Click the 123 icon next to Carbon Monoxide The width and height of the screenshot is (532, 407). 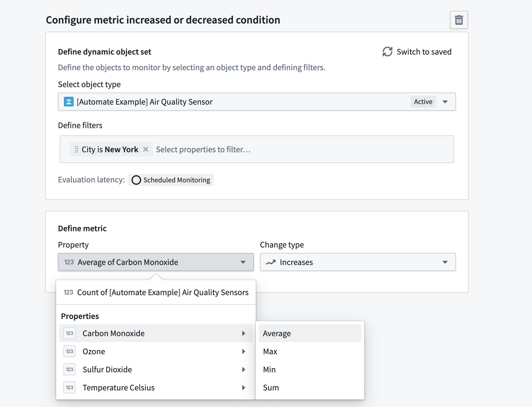click(x=69, y=333)
